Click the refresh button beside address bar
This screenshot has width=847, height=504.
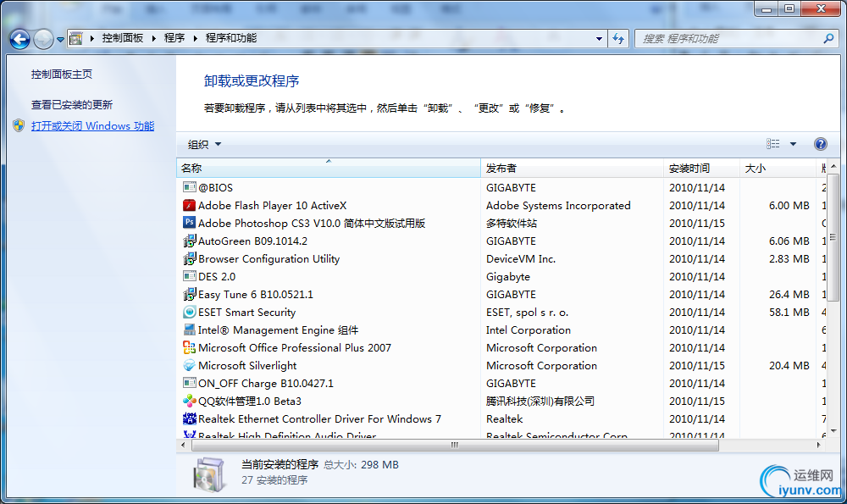click(x=618, y=38)
